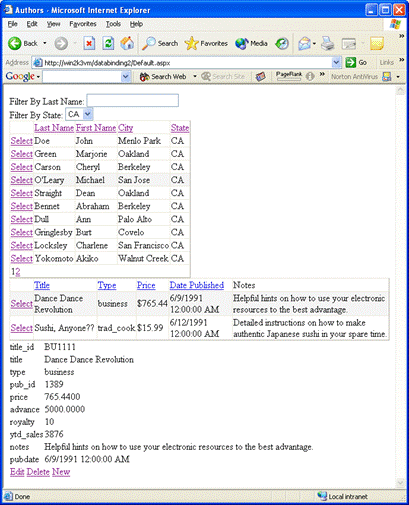This screenshot has height=505, width=409.
Task: Click scrollbar down arrow on page
Action: (x=400, y=482)
